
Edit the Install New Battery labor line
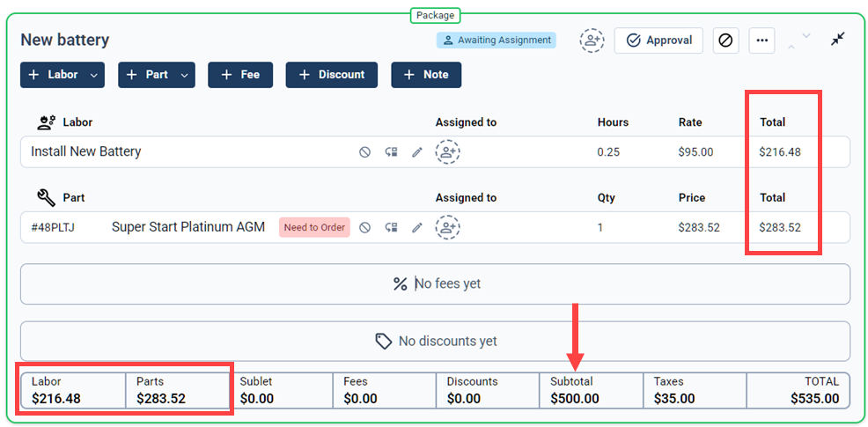tap(417, 151)
